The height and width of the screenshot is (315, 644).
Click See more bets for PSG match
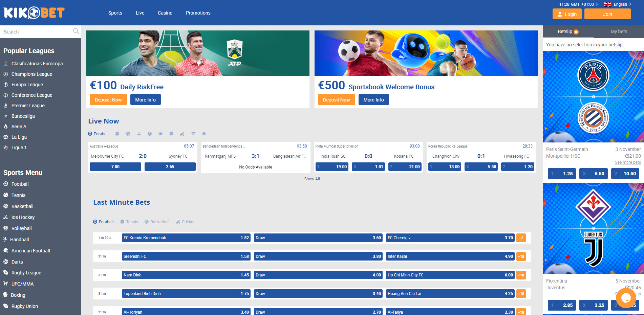tap(628, 162)
